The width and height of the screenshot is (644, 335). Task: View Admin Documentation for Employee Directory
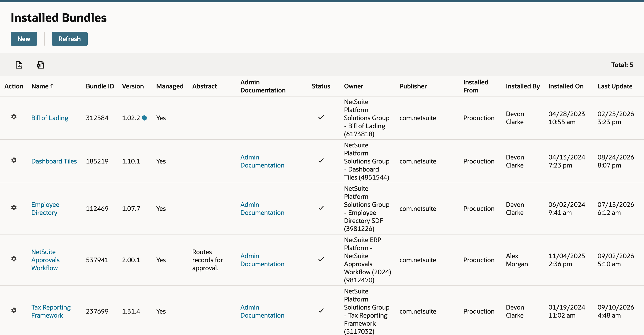262,208
